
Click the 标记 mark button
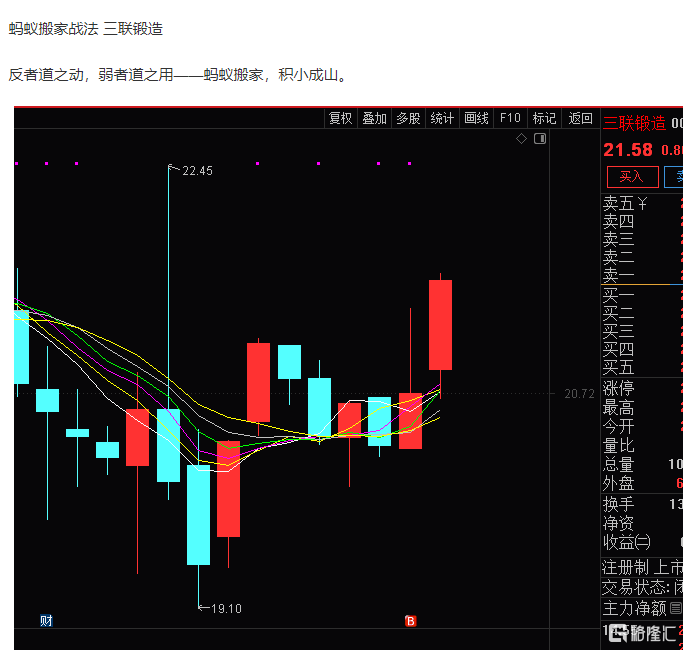pos(544,118)
